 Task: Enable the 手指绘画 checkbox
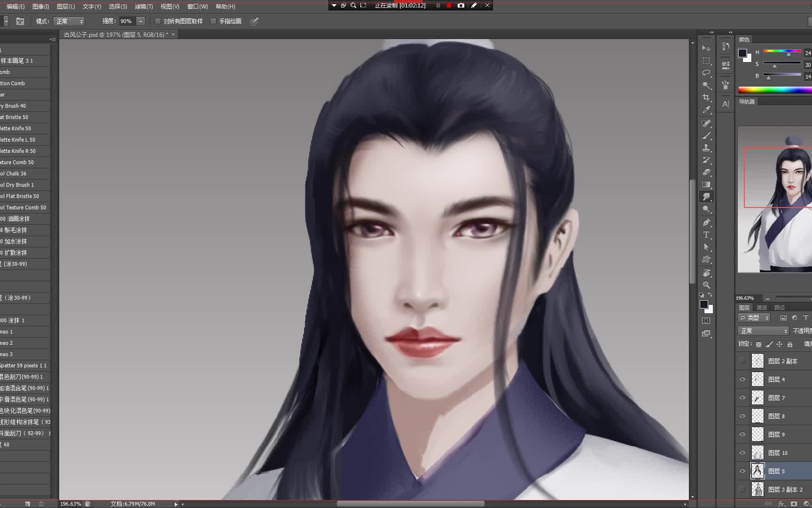point(213,21)
